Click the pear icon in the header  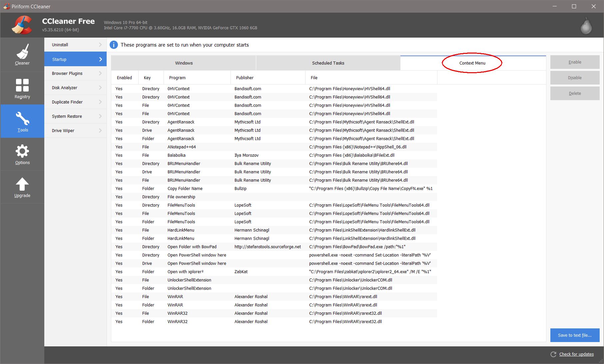coord(586,26)
